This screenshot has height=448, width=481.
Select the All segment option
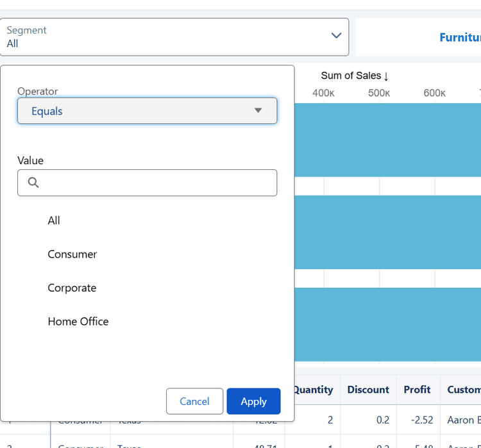pos(54,220)
